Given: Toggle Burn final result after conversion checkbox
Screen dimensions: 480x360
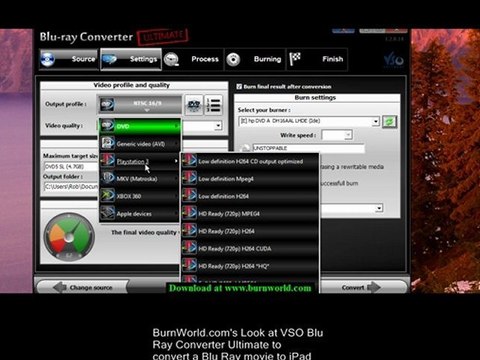Looking at the screenshot, I should [x=239, y=87].
